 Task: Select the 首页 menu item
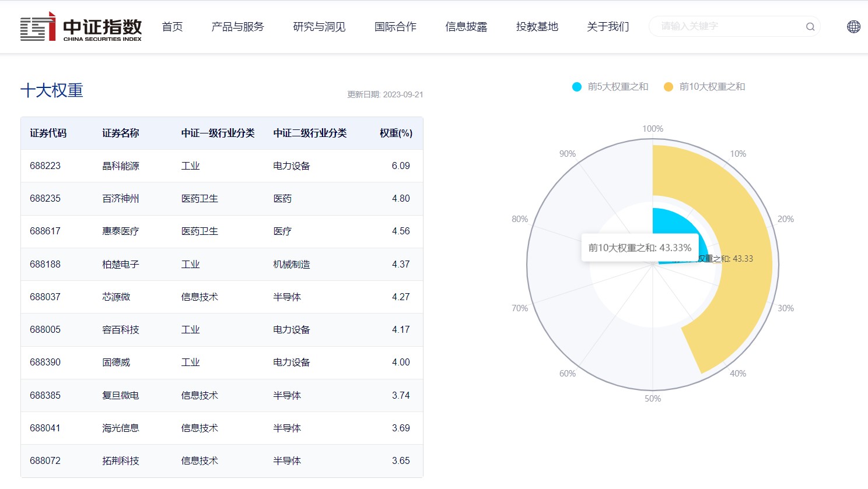[x=172, y=26]
